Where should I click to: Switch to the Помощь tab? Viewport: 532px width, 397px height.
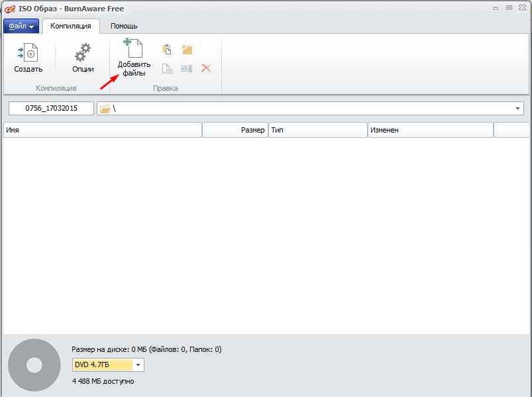(124, 26)
